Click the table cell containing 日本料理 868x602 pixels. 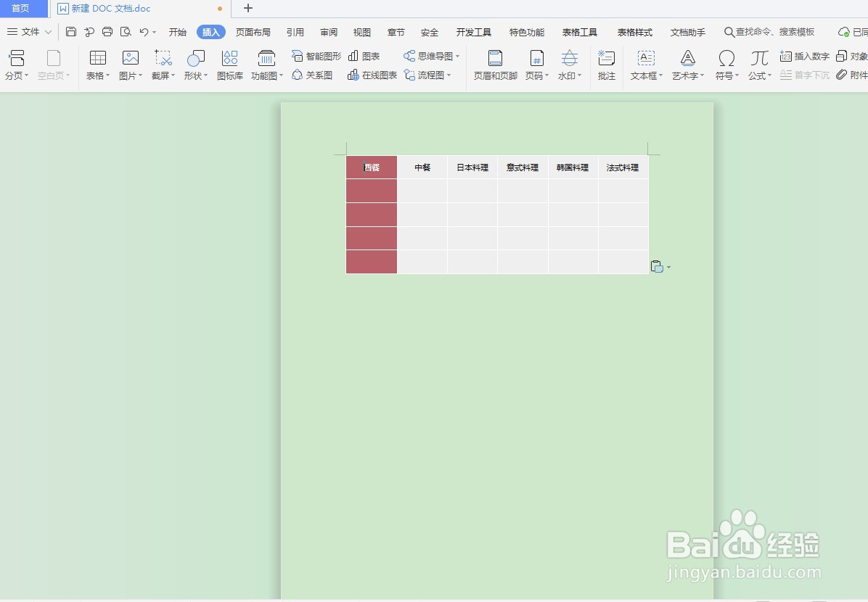[472, 167]
